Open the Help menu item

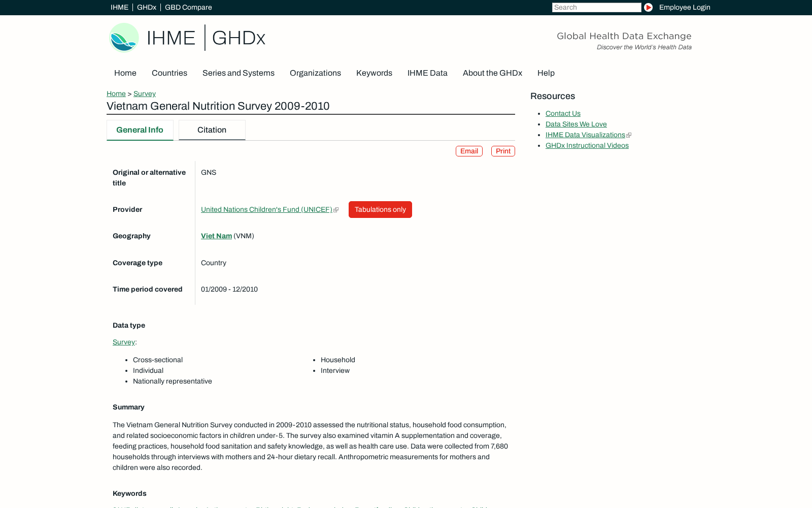point(546,73)
